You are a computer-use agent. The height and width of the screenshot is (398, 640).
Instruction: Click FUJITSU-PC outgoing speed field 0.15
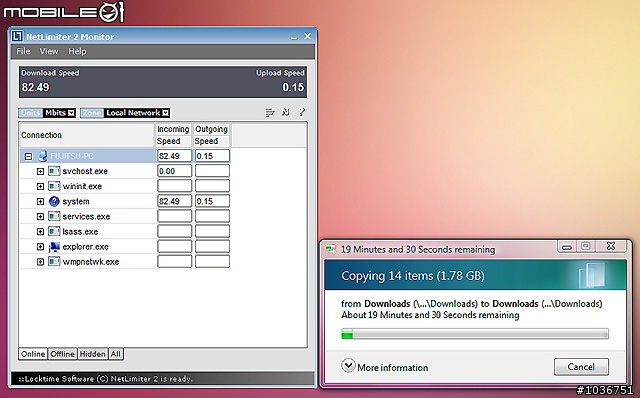(212, 156)
